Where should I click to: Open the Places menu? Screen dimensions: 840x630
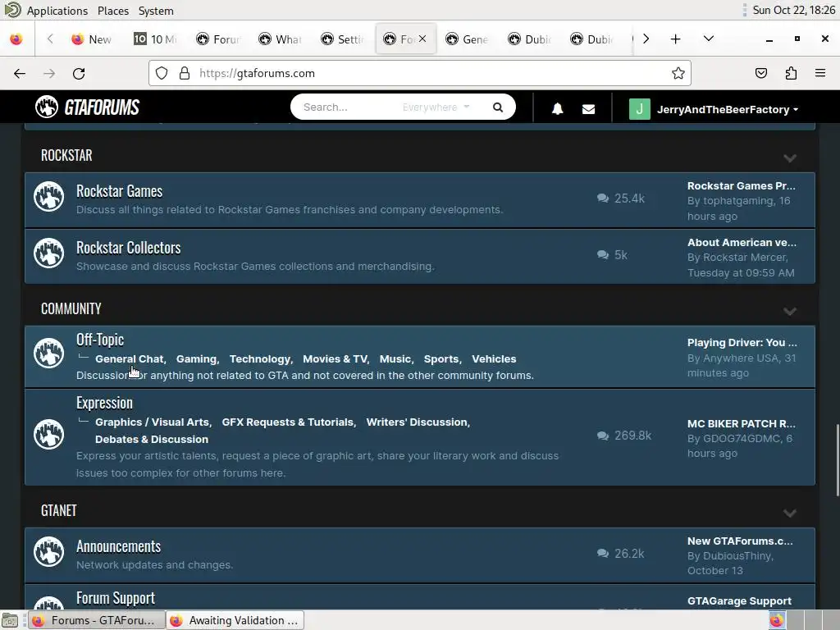pyautogui.click(x=113, y=11)
